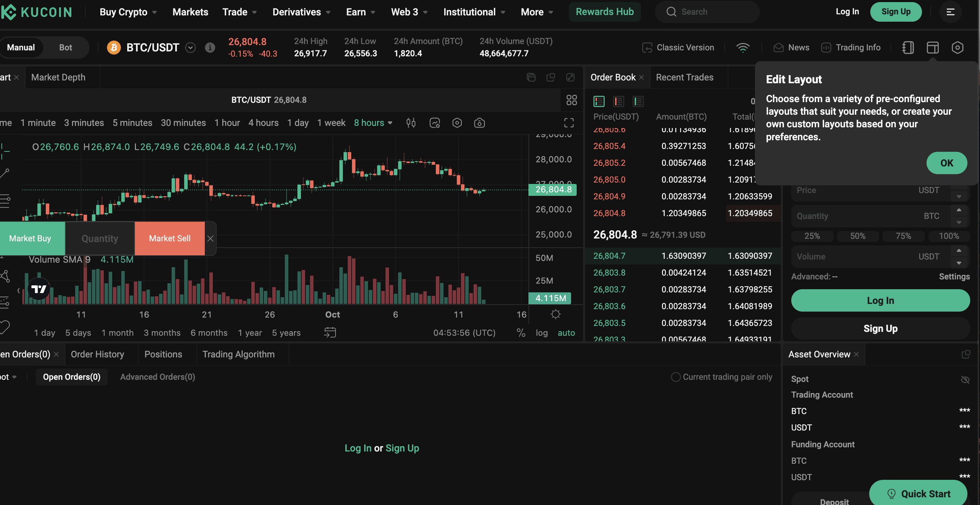
Task: Click the network signal status icon
Action: [743, 48]
